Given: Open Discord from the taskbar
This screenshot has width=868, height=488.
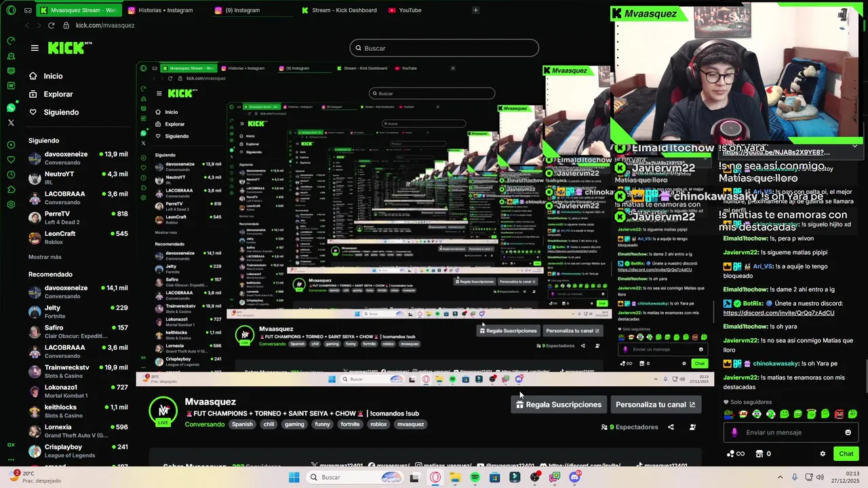Looking at the screenshot, I should click(x=575, y=477).
